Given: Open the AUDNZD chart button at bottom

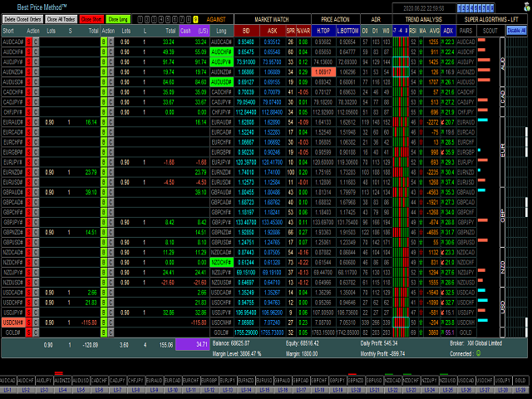Looking at the screenshot, I should (62, 381).
